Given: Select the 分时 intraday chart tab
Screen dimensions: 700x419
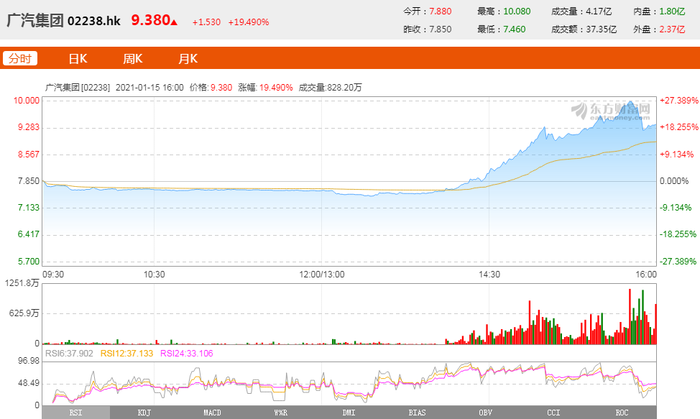Looking at the screenshot, I should click(20, 58).
